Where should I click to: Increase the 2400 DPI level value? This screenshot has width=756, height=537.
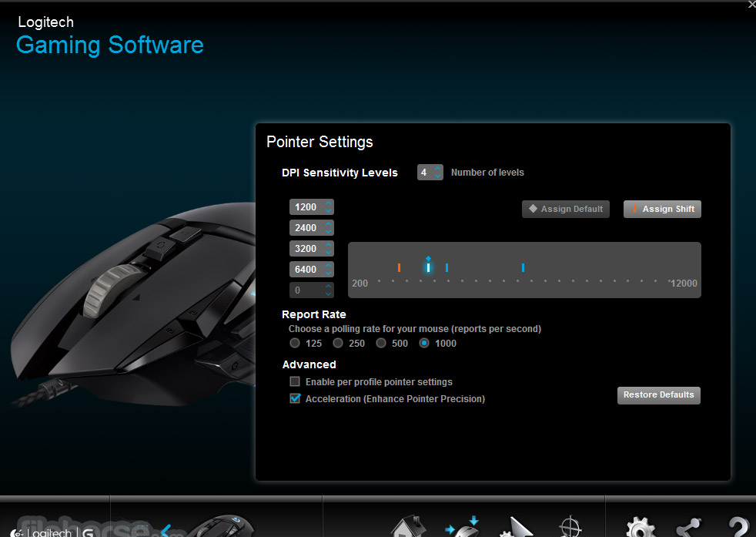328,224
